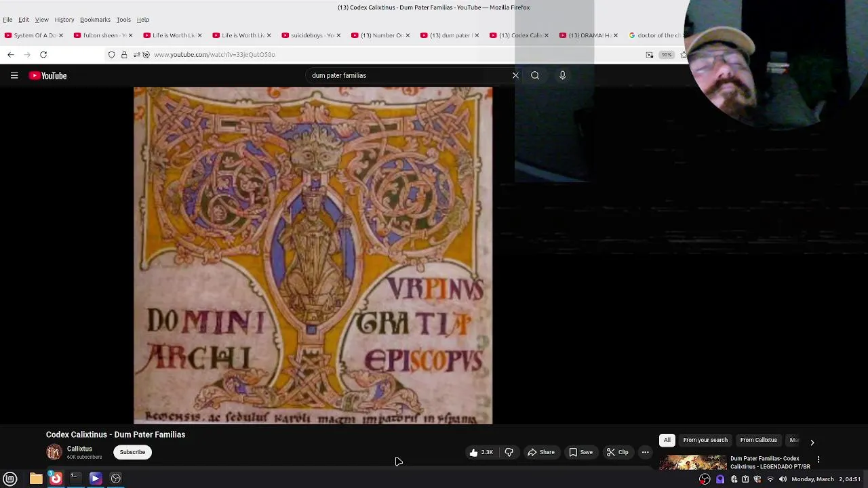Close the 'fulton sheen' tab
The height and width of the screenshot is (488, 868).
click(130, 35)
